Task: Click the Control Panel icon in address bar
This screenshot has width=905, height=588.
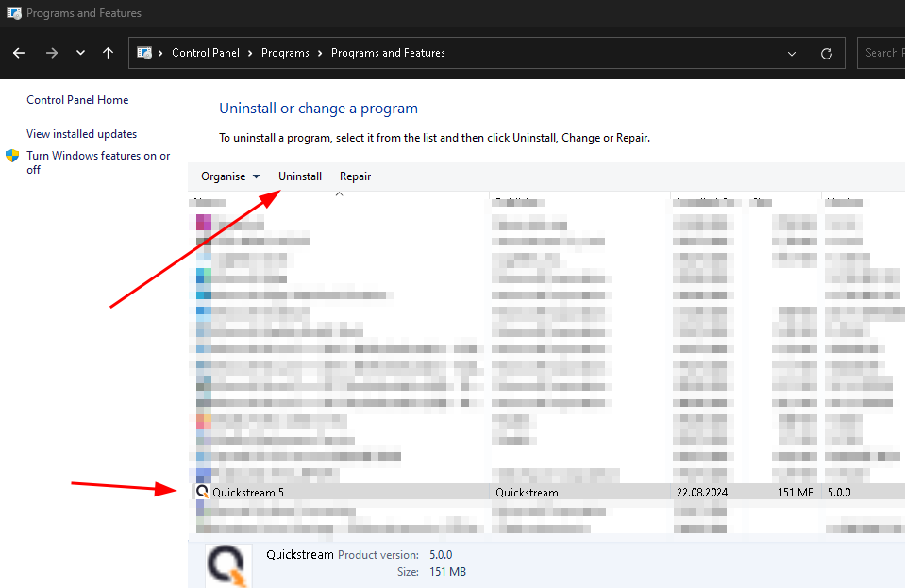Action: point(144,53)
